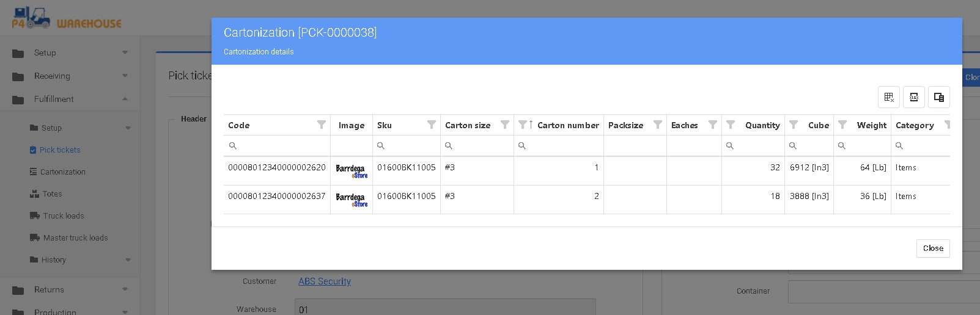Click the filter funnel in Code column
The height and width of the screenshot is (315, 980).
pos(322,125)
